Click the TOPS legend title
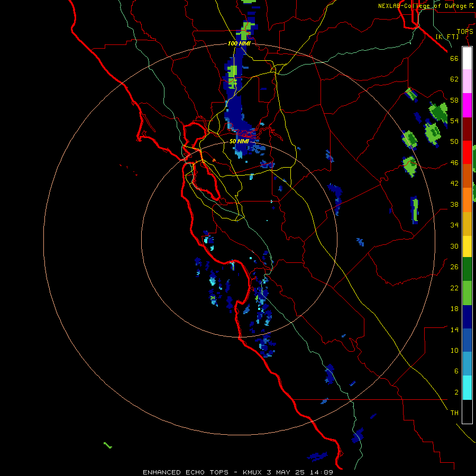The width and height of the screenshot is (476, 476). click(x=465, y=31)
